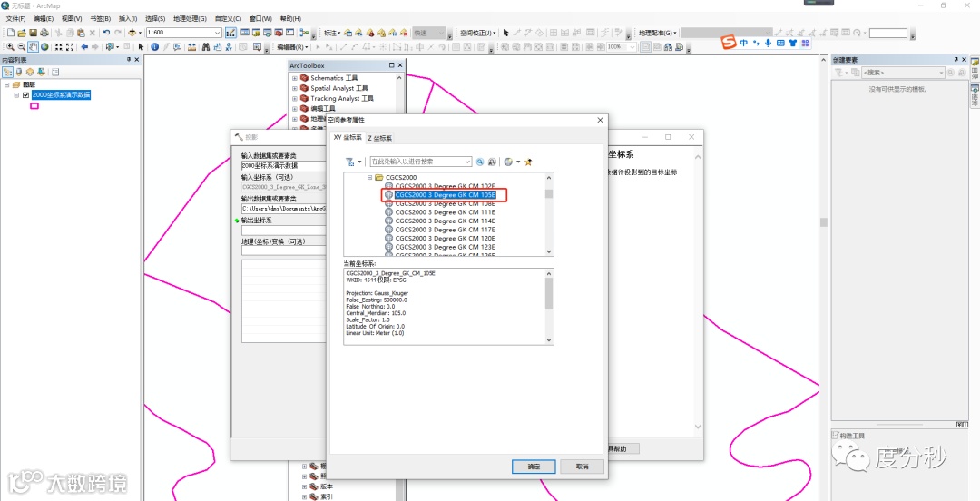Click the pink layer symbol rectangle

pyautogui.click(x=34, y=106)
